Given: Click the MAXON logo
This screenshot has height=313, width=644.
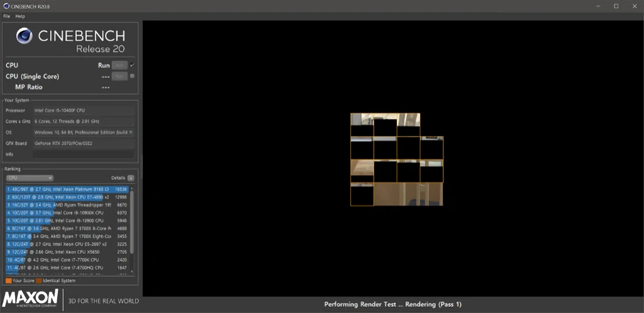Looking at the screenshot, I should click(x=31, y=299).
